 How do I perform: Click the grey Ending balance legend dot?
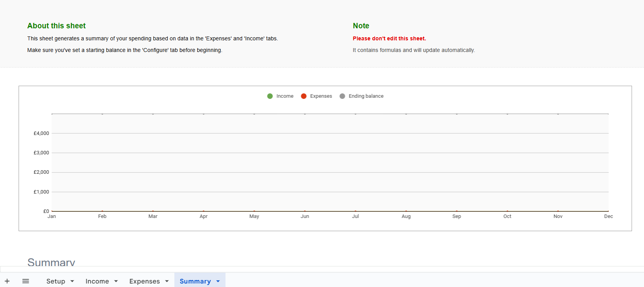pos(342,96)
